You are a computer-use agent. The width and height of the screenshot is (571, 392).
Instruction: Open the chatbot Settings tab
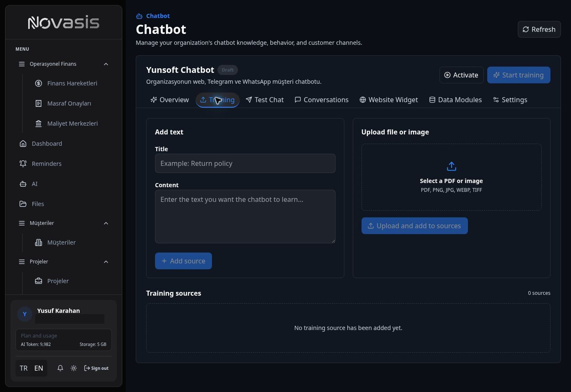click(510, 100)
